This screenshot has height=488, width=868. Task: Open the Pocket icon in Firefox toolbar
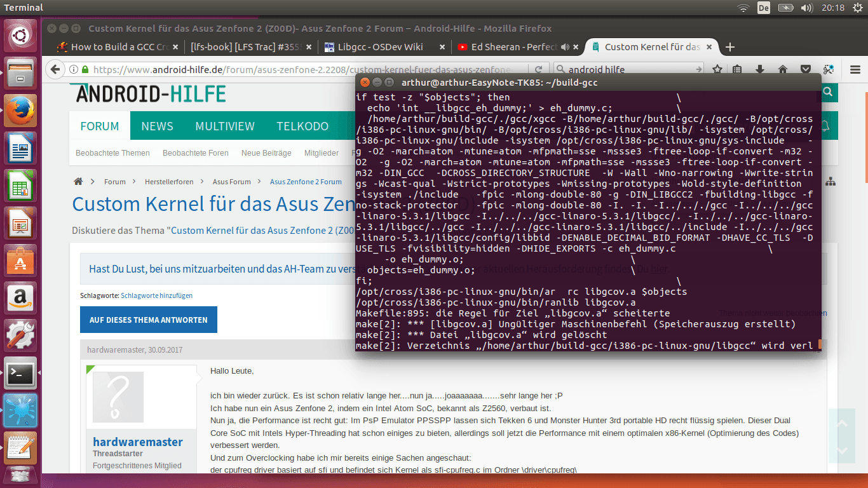(805, 69)
